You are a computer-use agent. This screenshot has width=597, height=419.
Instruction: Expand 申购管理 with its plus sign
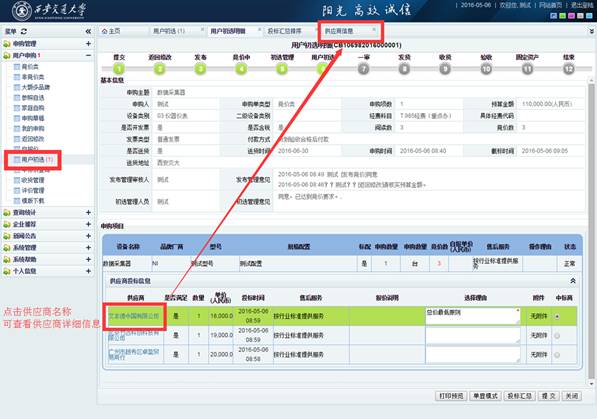[x=88, y=44]
